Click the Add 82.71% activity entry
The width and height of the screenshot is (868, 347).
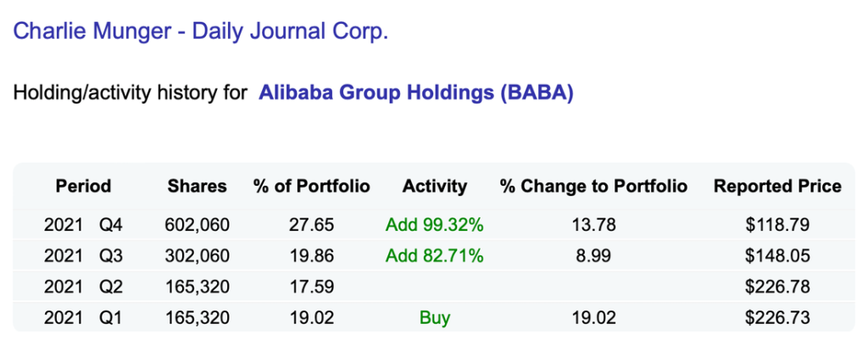pos(434,256)
